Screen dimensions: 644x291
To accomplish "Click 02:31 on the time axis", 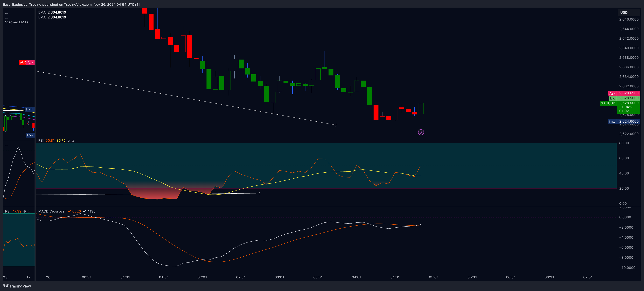I will point(241,277).
